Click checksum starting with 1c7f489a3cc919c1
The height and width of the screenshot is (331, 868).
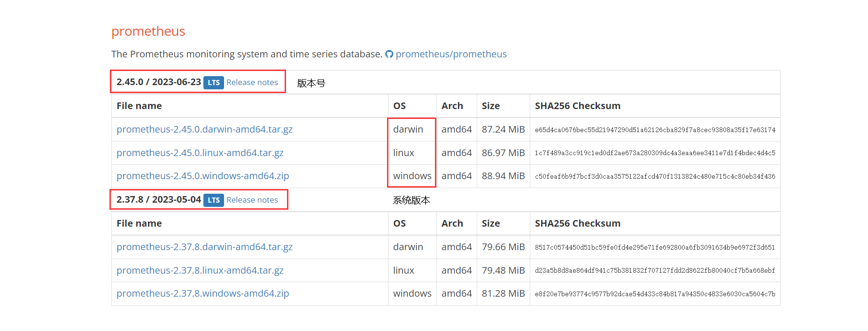coord(655,153)
